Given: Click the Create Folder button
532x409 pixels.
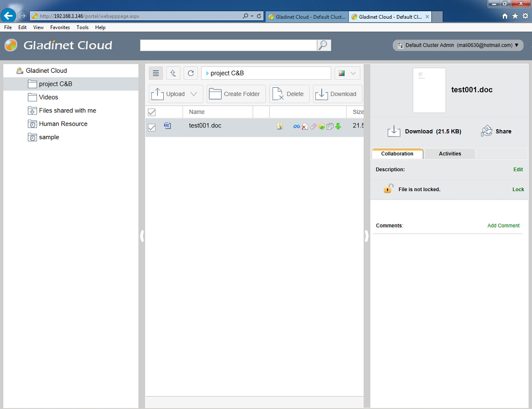Looking at the screenshot, I should coord(236,94).
